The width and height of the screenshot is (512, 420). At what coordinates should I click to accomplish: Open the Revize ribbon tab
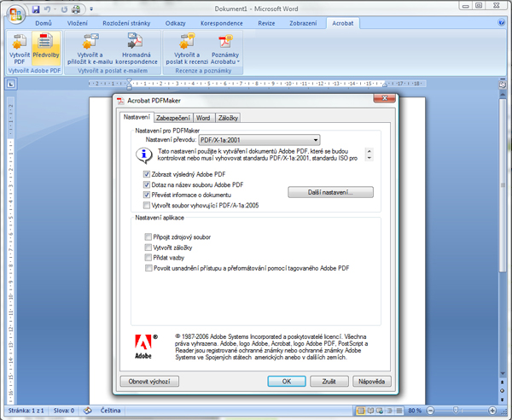tap(266, 23)
